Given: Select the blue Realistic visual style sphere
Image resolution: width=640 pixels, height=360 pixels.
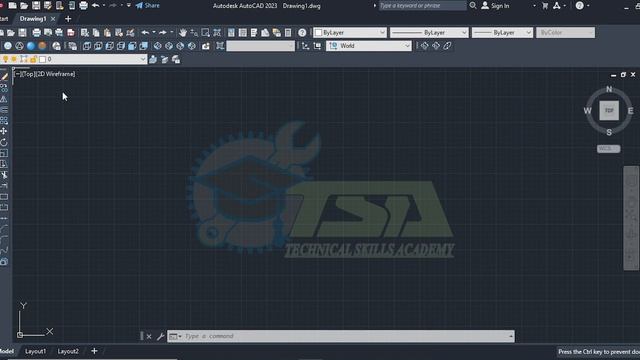Looking at the screenshot, I should point(31,46).
